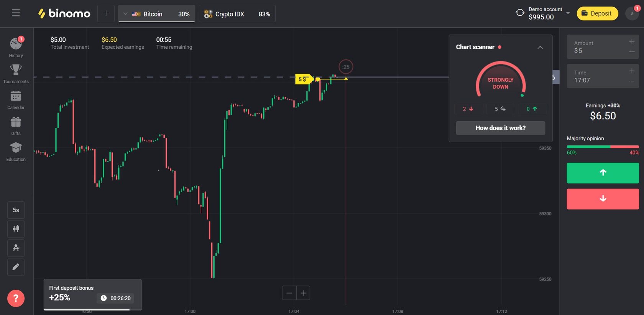Click the 60% majority percentage
This screenshot has width=644, height=315.
(572, 153)
